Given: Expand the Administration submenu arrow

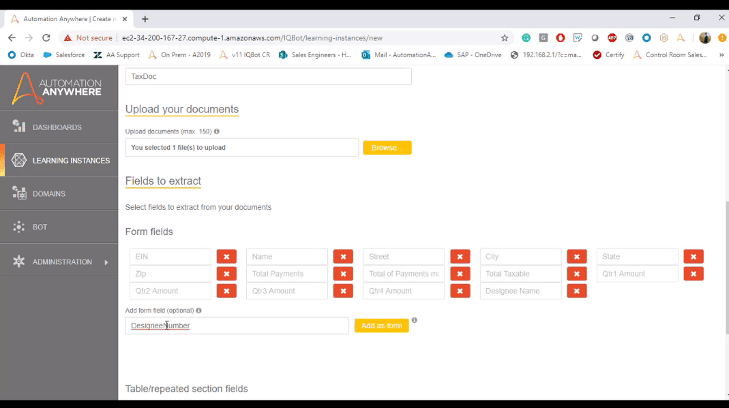Looking at the screenshot, I should (x=106, y=262).
